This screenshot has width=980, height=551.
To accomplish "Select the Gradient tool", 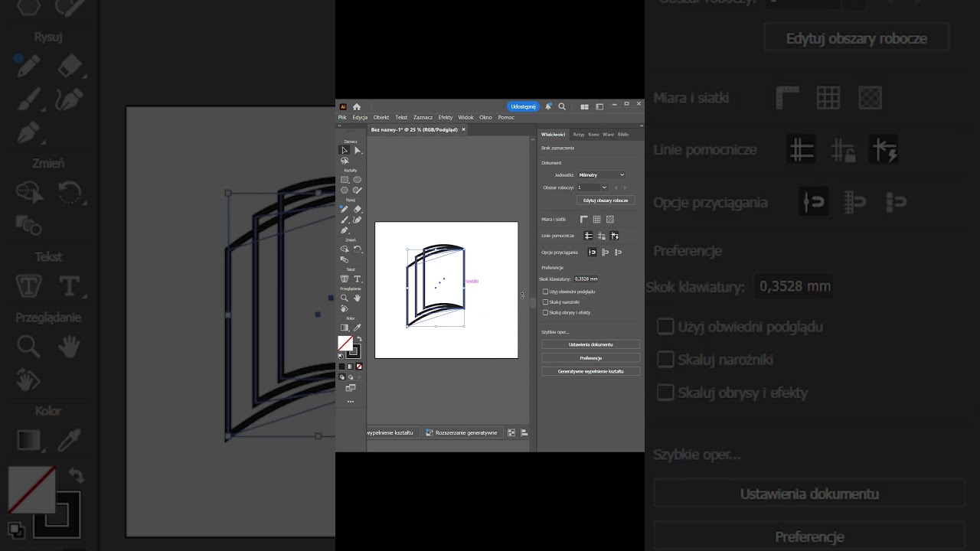I will pyautogui.click(x=345, y=327).
